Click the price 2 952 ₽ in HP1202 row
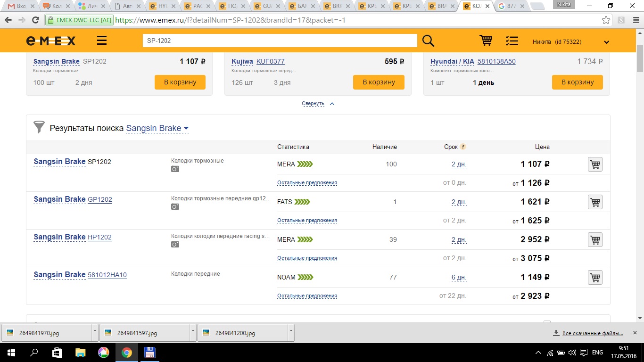The width and height of the screenshot is (644, 362). 535,239
